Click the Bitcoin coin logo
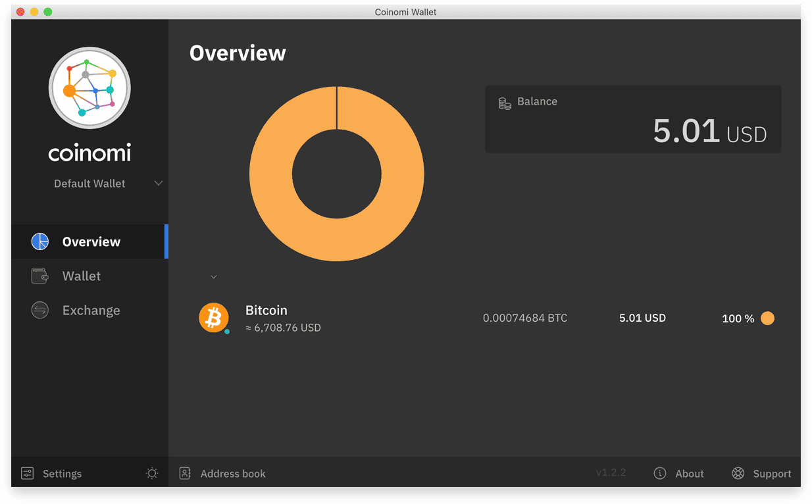The image size is (812, 504). click(x=214, y=318)
